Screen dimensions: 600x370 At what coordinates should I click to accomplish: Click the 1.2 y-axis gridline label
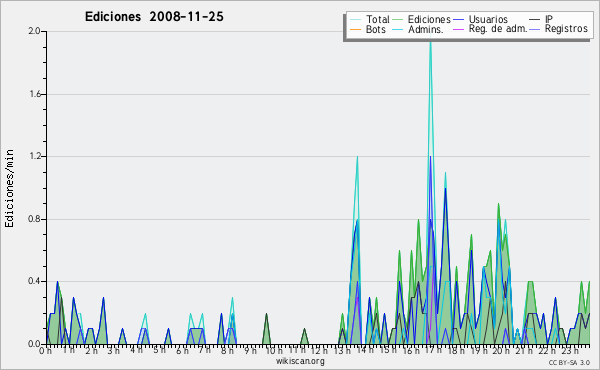34,156
